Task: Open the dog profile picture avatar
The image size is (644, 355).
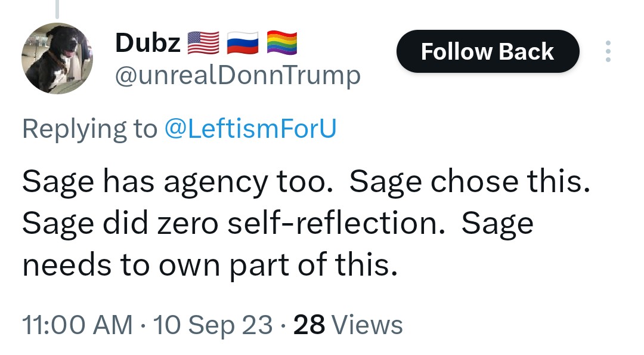Action: click(57, 58)
